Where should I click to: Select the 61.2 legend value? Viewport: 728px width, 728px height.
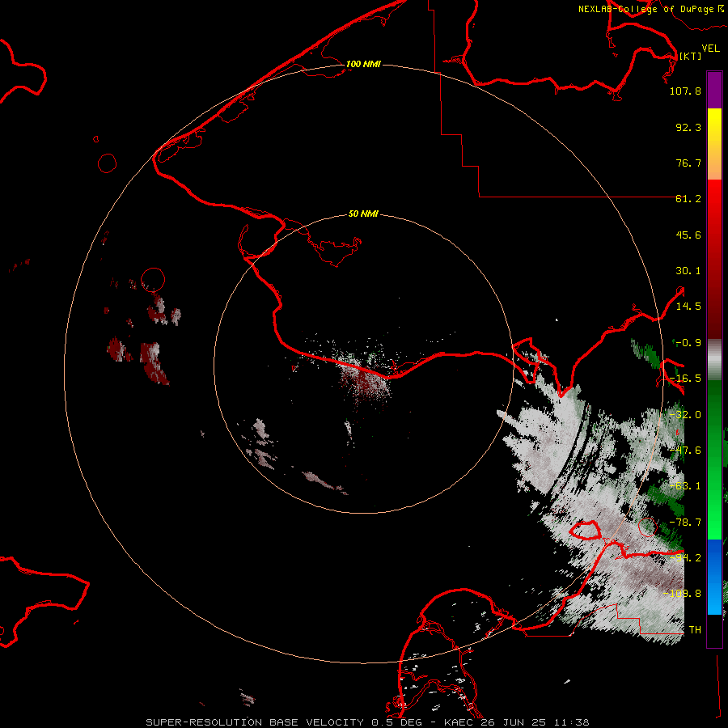(688, 199)
